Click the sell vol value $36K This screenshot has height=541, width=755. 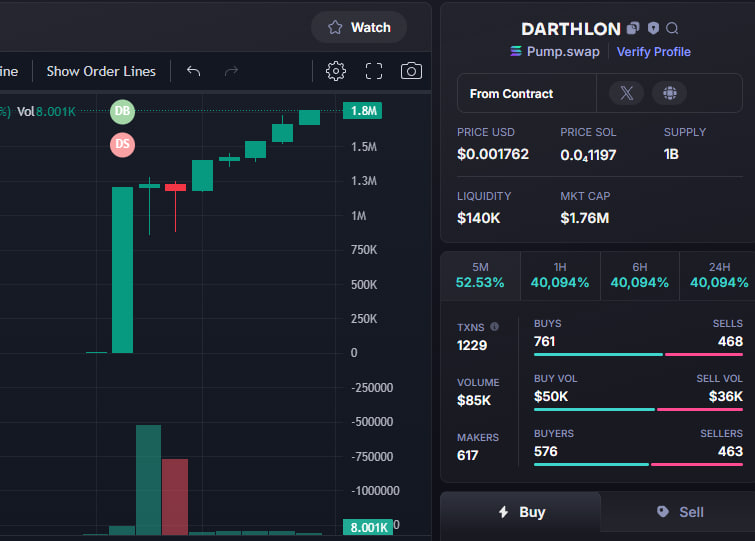point(726,397)
